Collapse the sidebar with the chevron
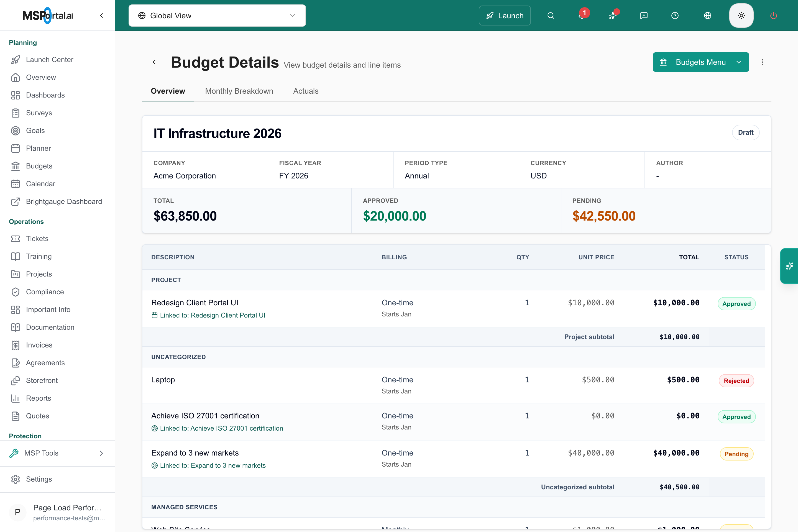The height and width of the screenshot is (532, 798). coord(101,16)
